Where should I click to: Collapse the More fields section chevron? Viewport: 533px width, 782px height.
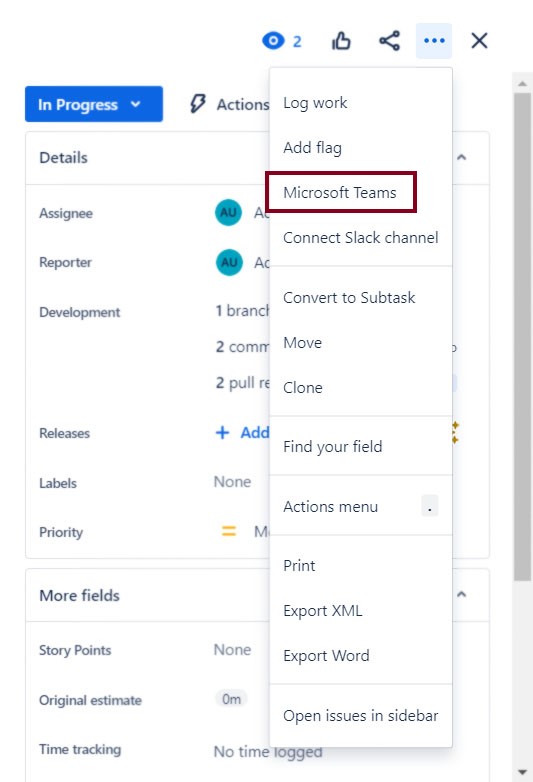462,594
